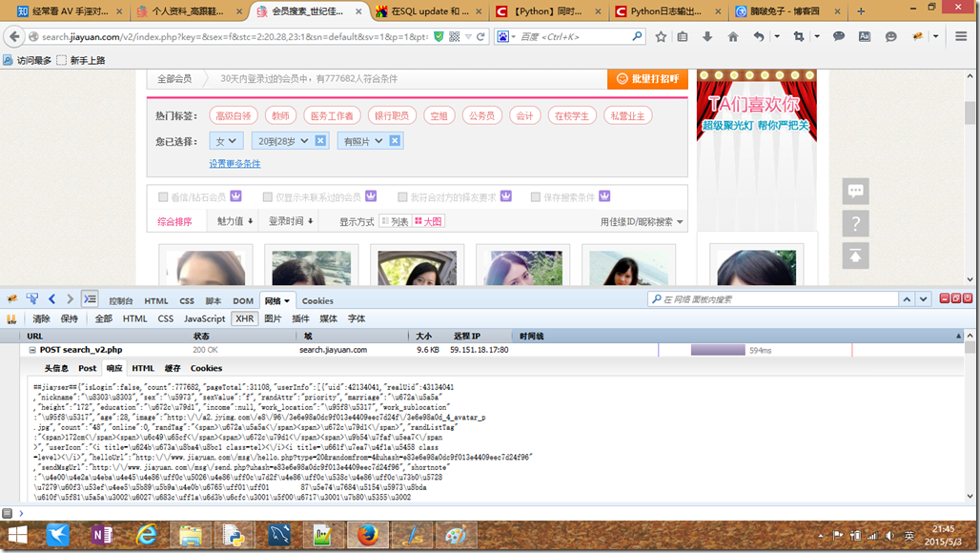Toggle the 新手上路 bookmark item
Viewport: 980px width, 553px height.
(81, 60)
